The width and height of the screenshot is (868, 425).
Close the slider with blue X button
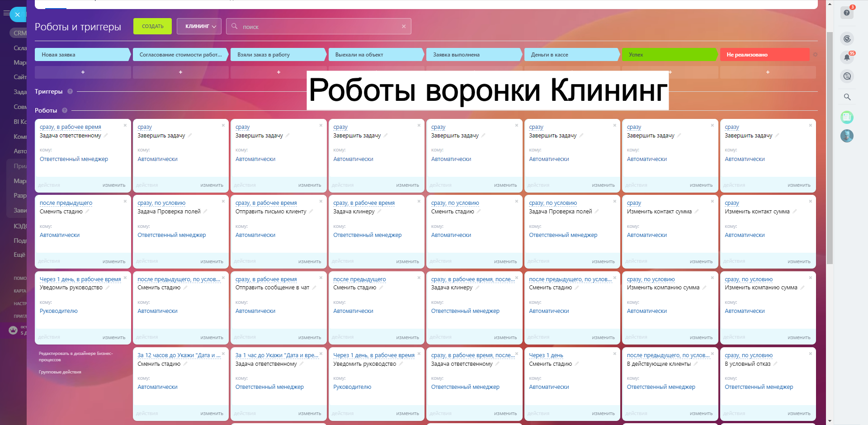(x=17, y=14)
